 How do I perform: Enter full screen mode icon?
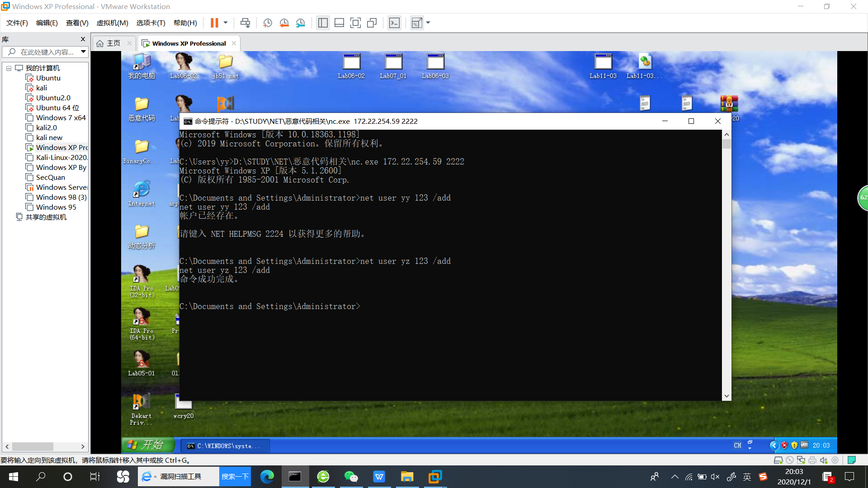(x=355, y=23)
